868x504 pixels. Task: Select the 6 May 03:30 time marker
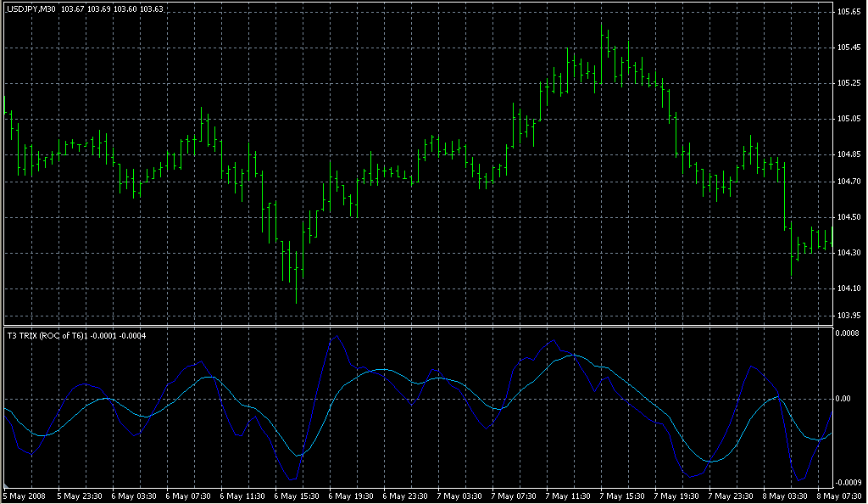(x=134, y=496)
